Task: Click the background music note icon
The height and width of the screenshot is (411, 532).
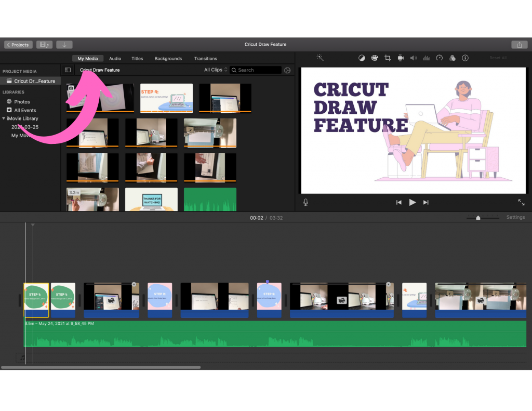Action: [x=22, y=357]
